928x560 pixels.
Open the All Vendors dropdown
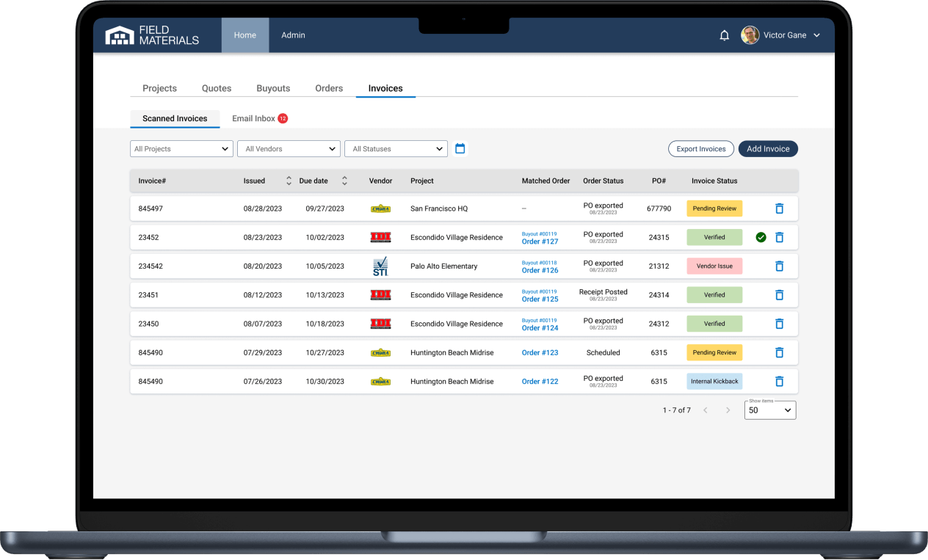tap(288, 148)
